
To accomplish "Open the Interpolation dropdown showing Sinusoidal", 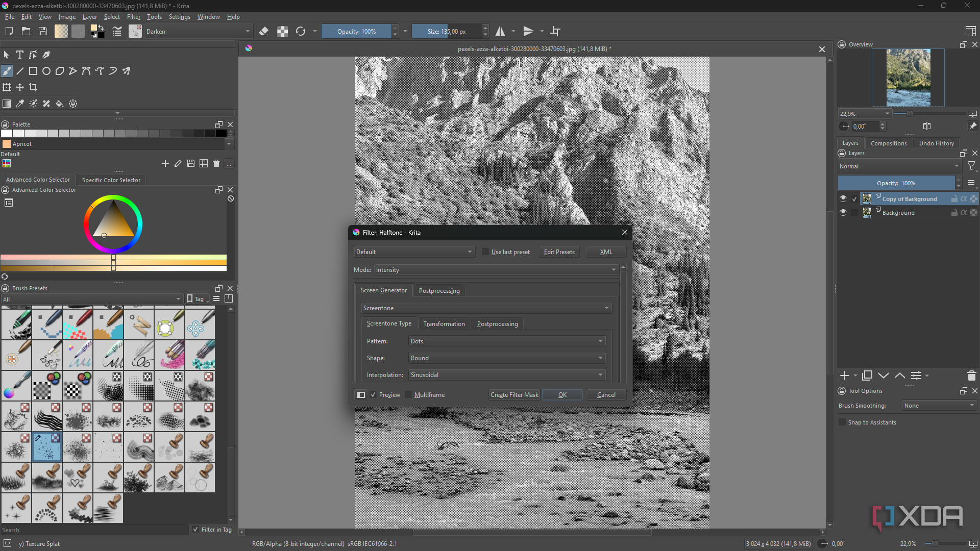I will pos(507,375).
